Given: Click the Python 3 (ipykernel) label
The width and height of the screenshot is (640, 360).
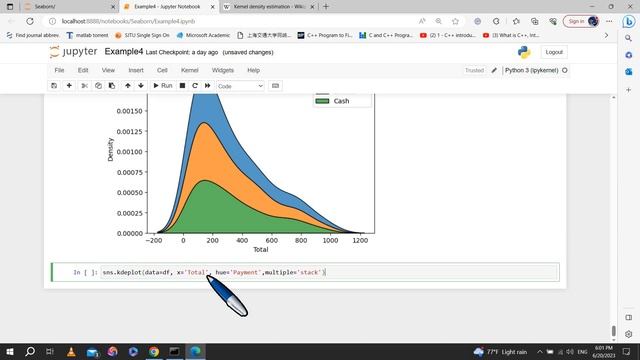Looking at the screenshot, I should click(x=531, y=70).
